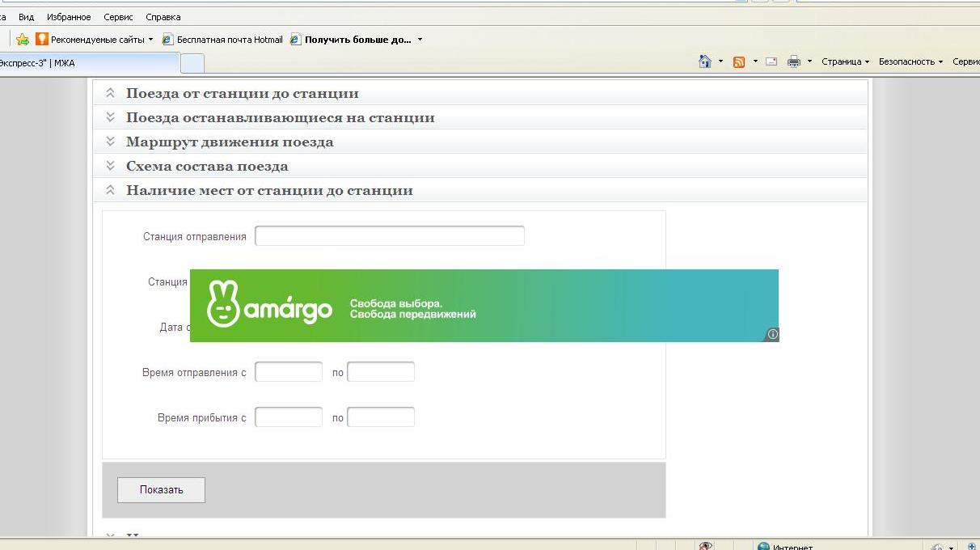Open the Сервис menu in menu bar

tap(120, 17)
